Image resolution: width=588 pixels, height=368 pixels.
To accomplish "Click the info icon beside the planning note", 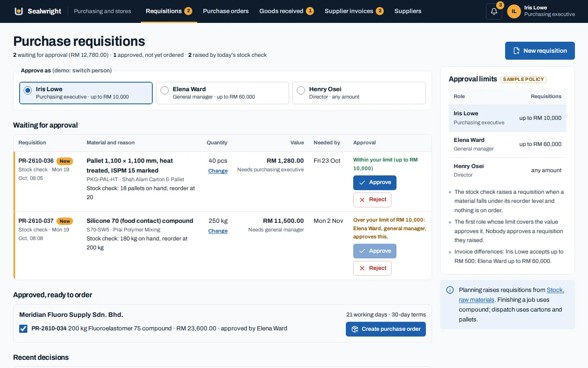I will pyautogui.click(x=450, y=290).
